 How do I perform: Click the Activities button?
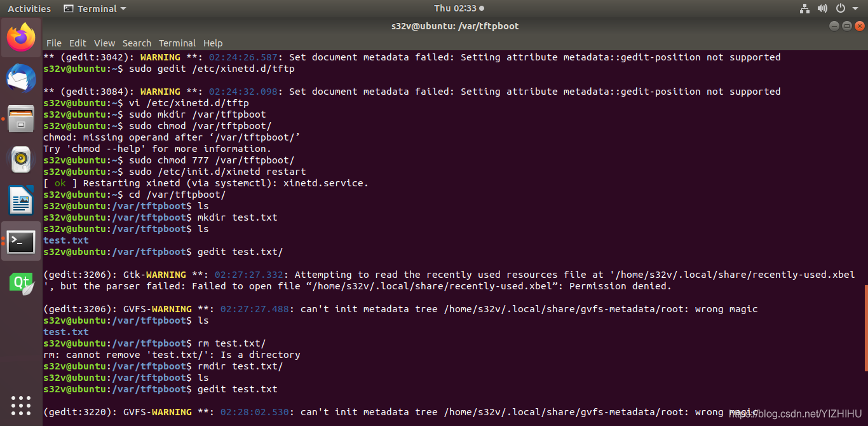coord(29,8)
